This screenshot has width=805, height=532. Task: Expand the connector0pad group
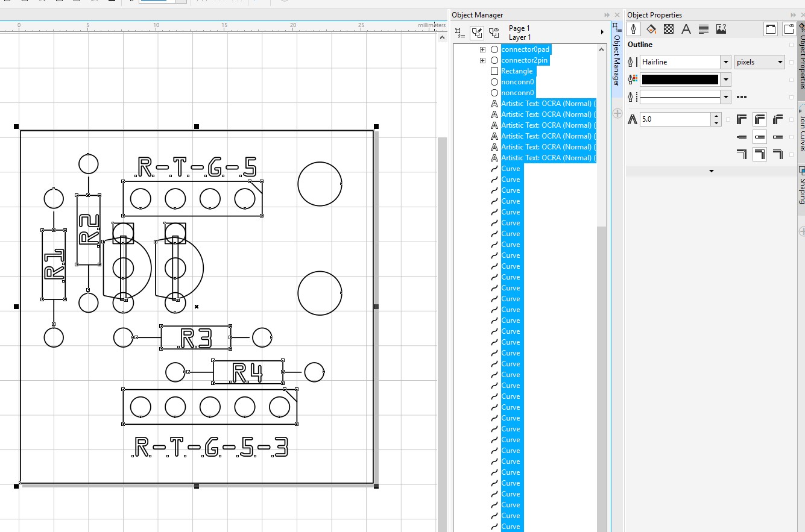pyautogui.click(x=482, y=49)
